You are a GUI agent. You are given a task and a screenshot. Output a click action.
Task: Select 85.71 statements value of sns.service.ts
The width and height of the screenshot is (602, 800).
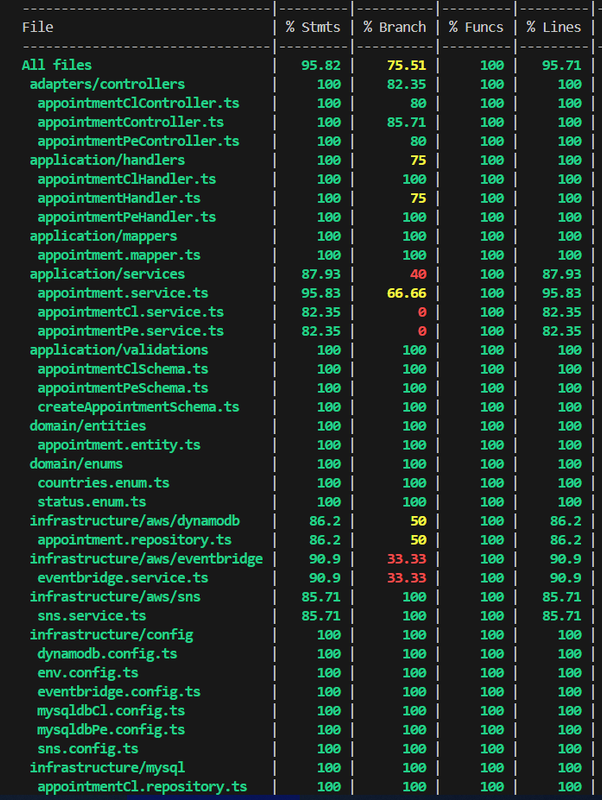click(321, 616)
